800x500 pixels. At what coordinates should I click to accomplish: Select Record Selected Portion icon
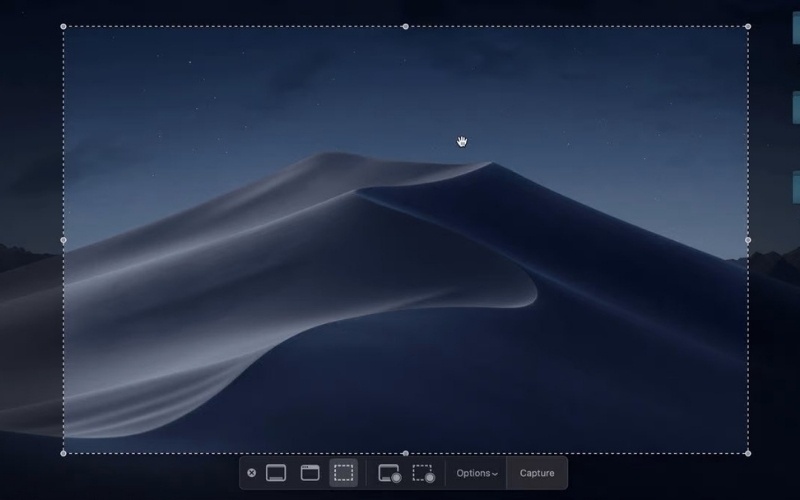point(423,473)
